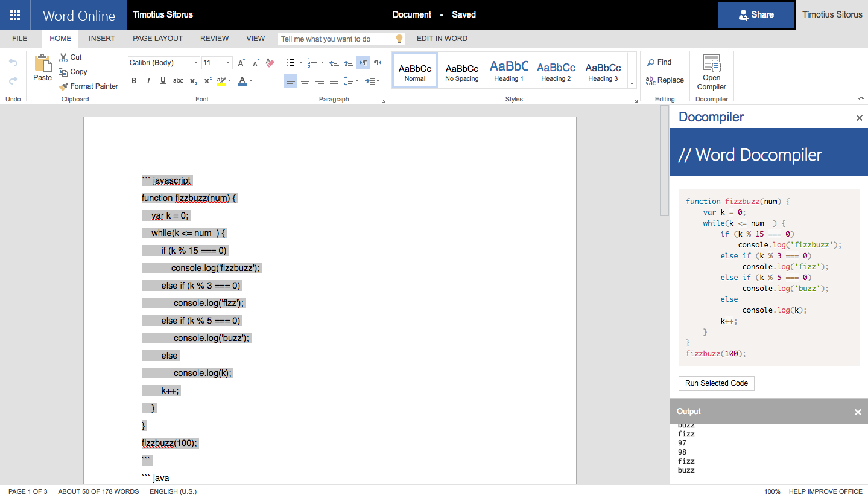The image size is (868, 498).
Task: Click the Redo arrow
Action: tap(13, 80)
